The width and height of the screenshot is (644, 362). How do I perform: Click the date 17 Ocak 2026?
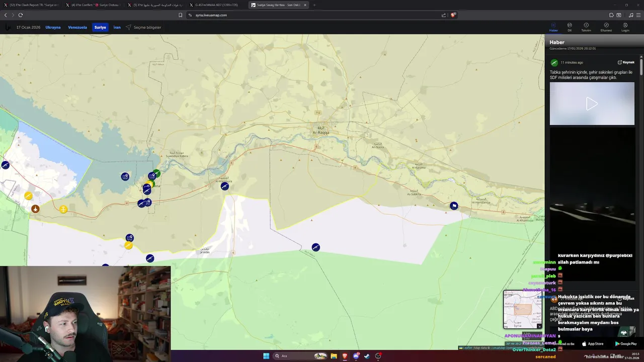point(28,27)
